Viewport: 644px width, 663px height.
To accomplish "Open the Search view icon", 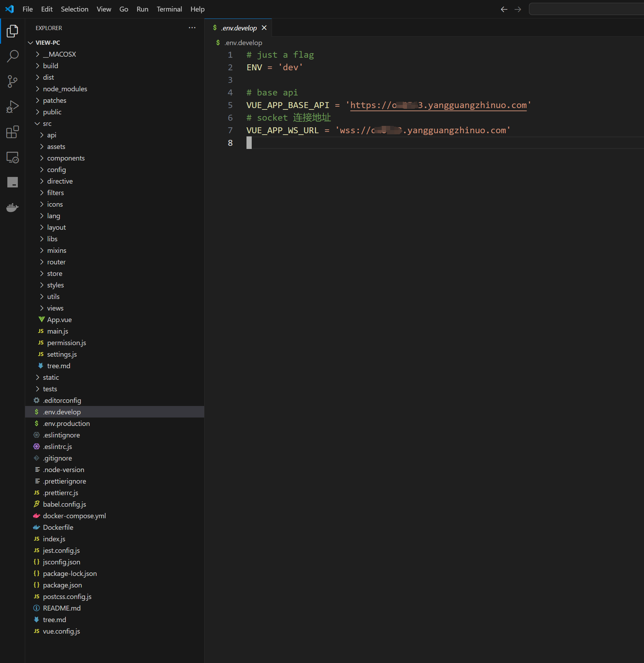I will tap(13, 56).
